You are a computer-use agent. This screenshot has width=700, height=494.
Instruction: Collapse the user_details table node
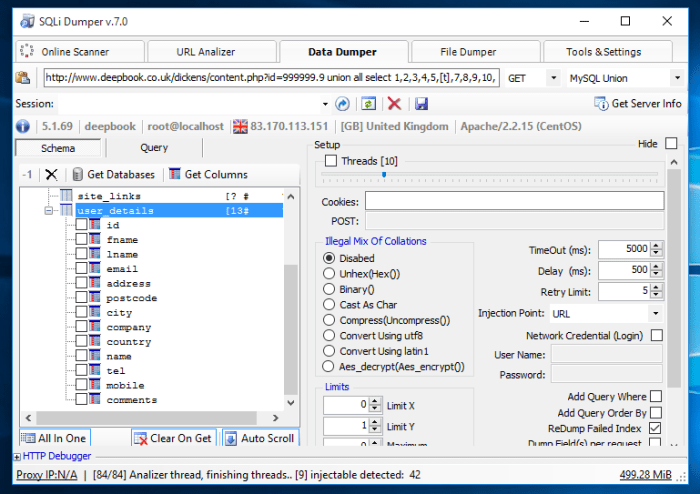point(48,211)
